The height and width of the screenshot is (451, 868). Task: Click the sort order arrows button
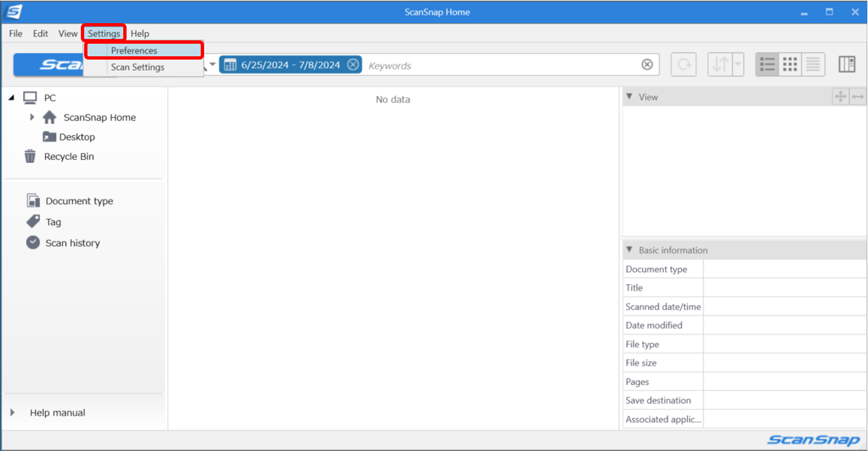pos(720,64)
